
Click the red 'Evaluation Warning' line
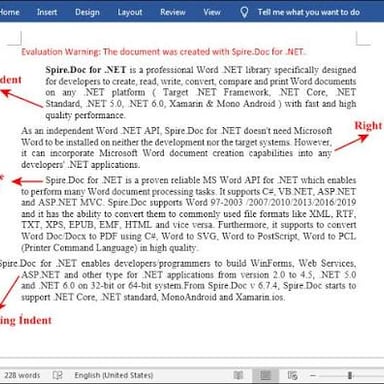point(163,52)
